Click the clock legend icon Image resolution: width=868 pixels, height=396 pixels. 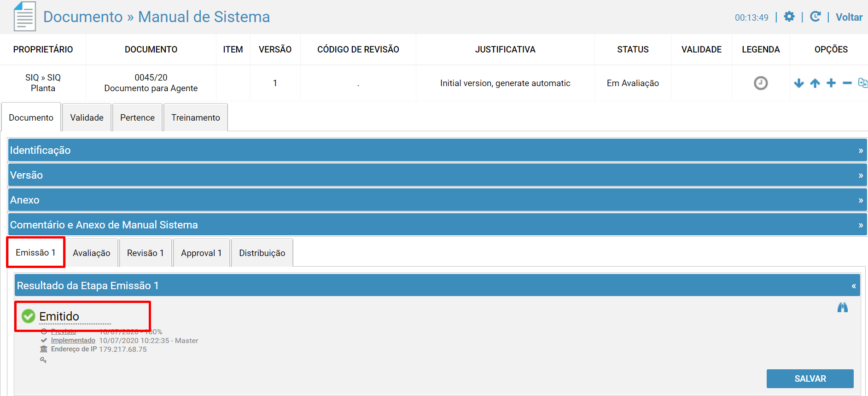tap(761, 83)
